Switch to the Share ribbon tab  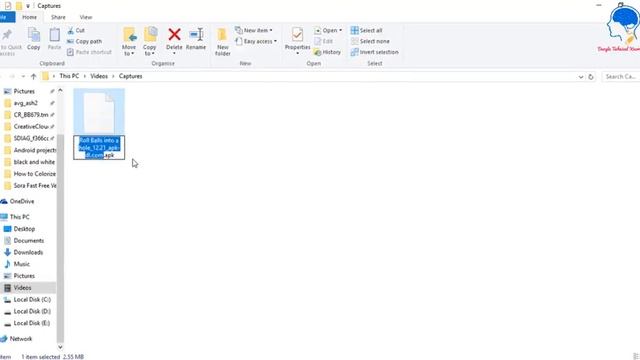[x=58, y=17]
